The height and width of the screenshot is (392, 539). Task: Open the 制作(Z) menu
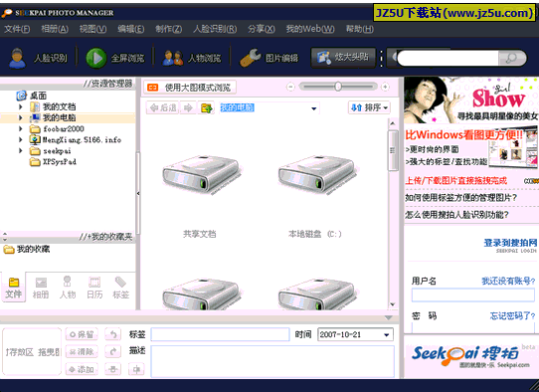coord(168,29)
